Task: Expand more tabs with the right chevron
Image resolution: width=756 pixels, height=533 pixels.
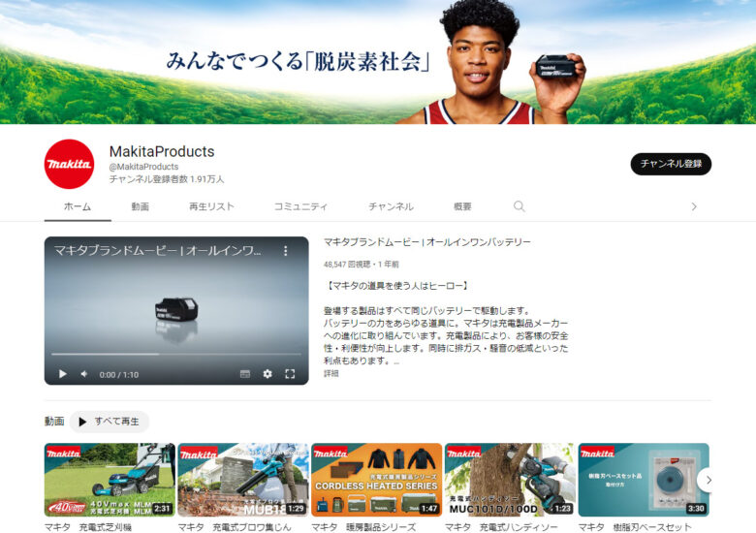Action: [x=694, y=206]
